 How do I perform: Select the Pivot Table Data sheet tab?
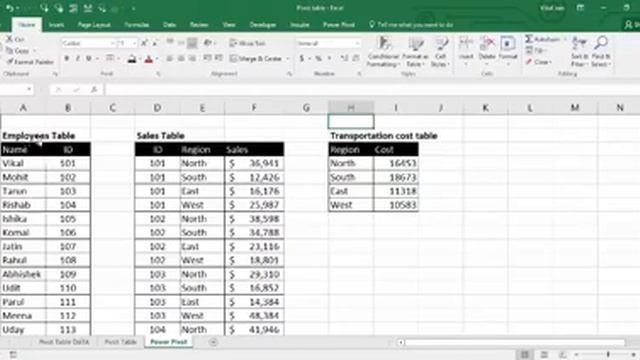click(x=64, y=342)
